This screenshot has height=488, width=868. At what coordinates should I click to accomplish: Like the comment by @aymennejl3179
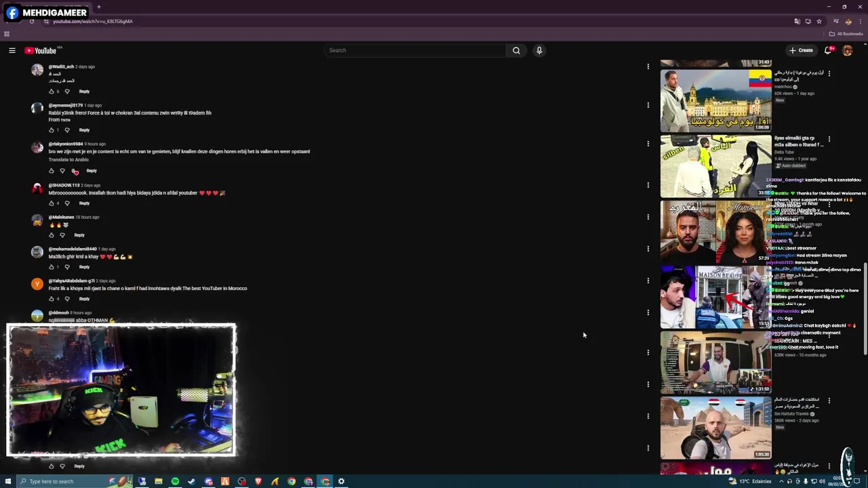pos(51,130)
